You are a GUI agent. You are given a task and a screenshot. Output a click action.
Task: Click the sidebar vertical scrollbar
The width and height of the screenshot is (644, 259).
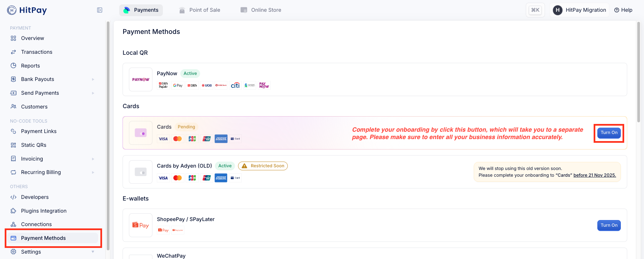pos(108,136)
